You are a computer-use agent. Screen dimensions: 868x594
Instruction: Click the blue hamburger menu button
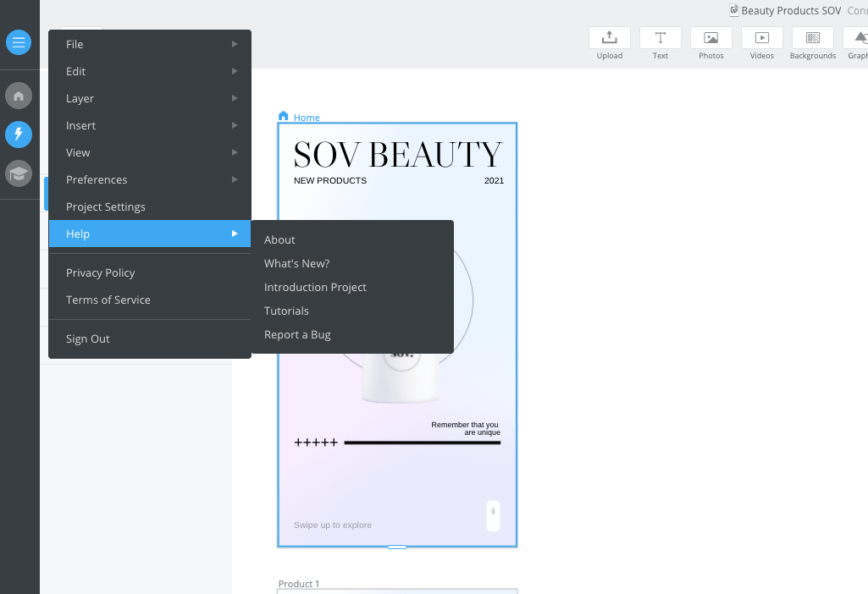pos(19,42)
